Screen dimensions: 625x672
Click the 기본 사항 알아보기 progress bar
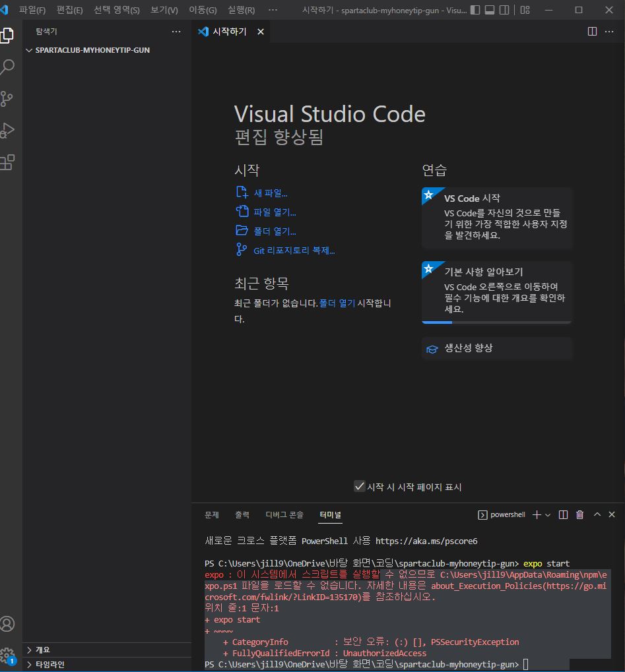pos(497,322)
